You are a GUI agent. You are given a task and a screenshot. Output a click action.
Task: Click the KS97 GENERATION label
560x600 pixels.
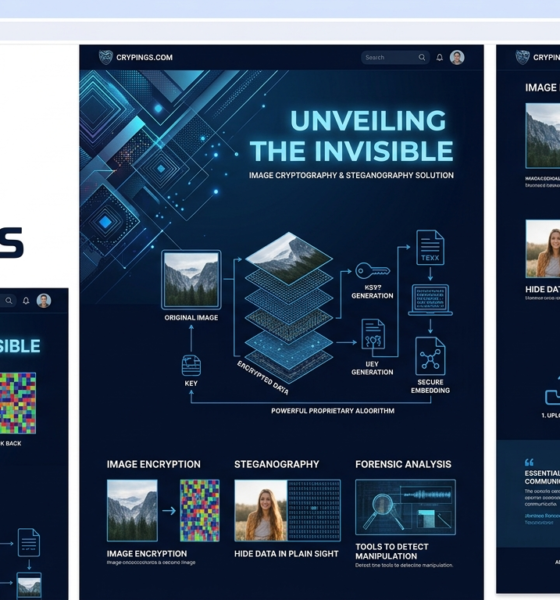pos(372,292)
